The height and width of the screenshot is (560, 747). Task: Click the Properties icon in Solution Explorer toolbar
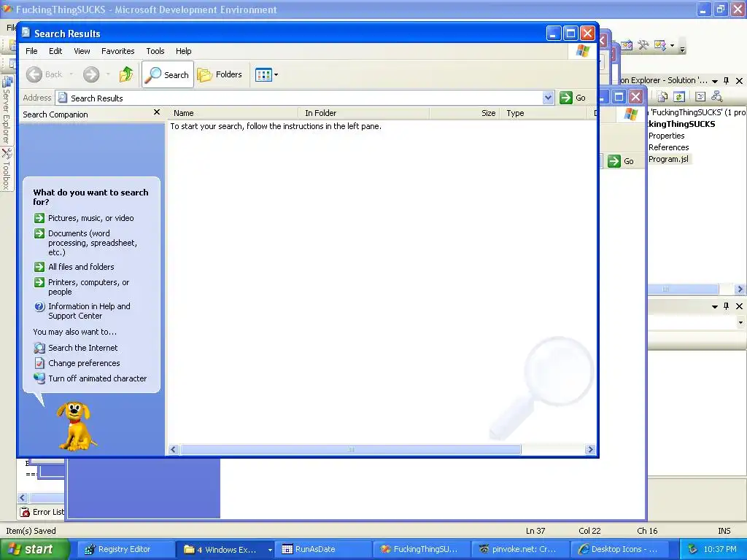(x=700, y=97)
